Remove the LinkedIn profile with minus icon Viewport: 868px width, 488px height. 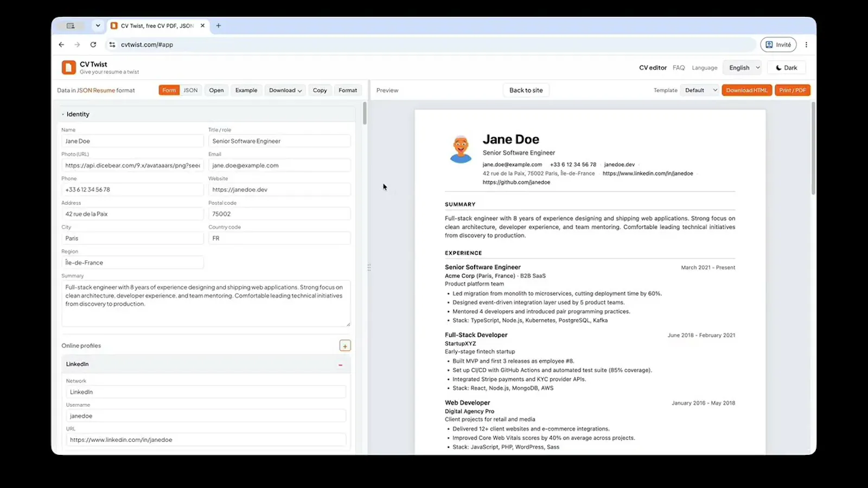coord(341,365)
